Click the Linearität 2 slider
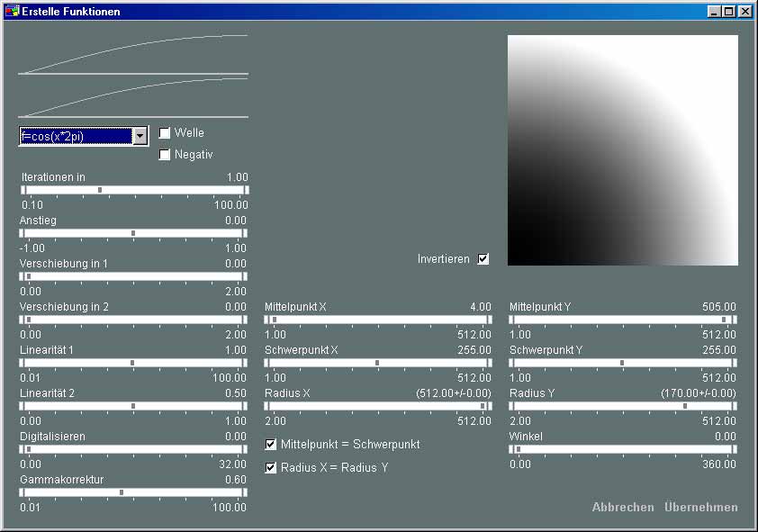The height and width of the screenshot is (532, 758). (x=133, y=406)
